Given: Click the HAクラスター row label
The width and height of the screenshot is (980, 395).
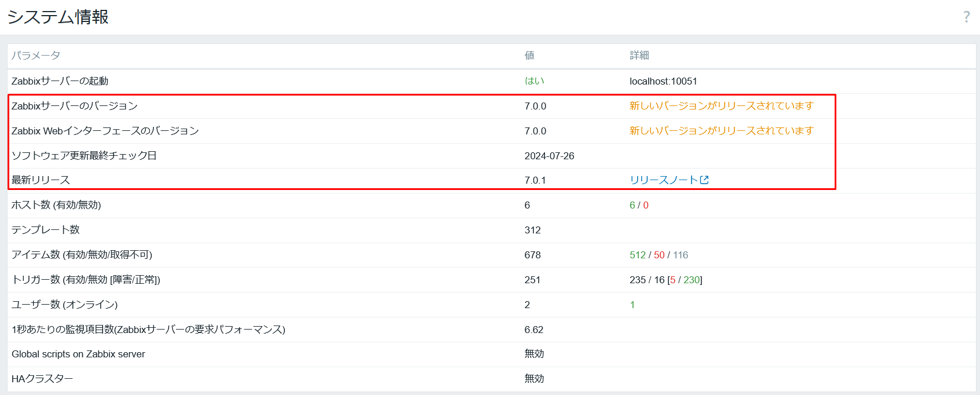Looking at the screenshot, I should coord(42,379).
